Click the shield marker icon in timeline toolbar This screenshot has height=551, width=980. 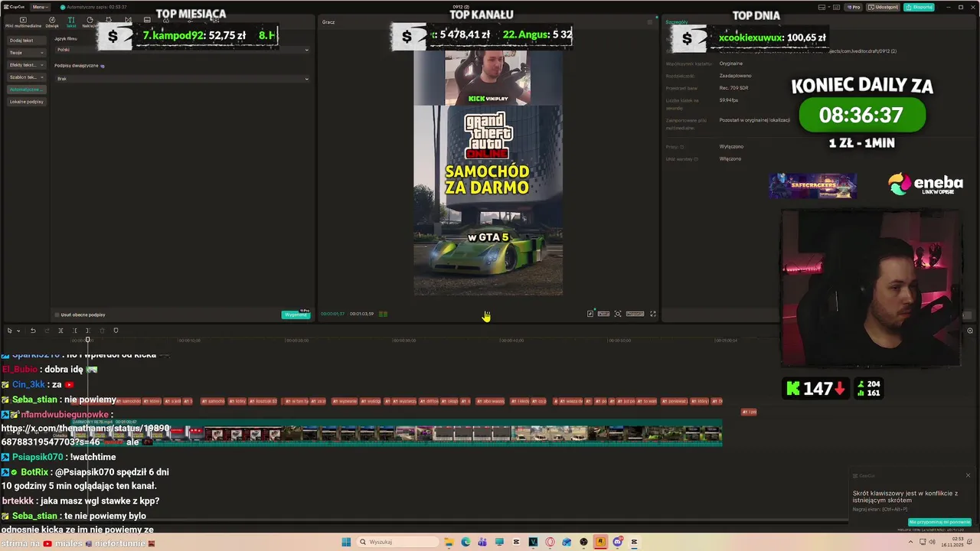(x=116, y=331)
